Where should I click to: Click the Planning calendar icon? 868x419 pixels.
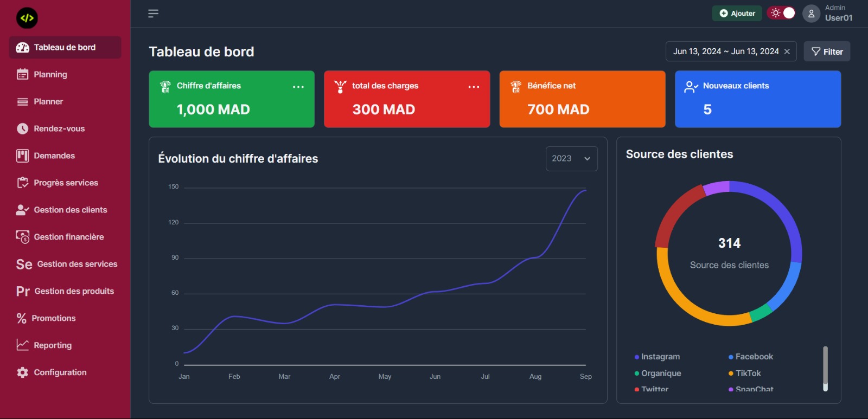coord(22,74)
